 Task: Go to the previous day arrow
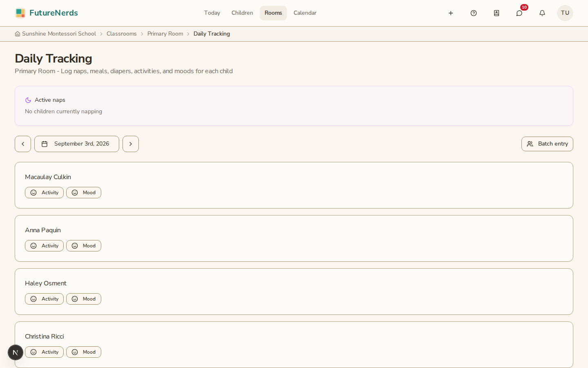click(23, 144)
